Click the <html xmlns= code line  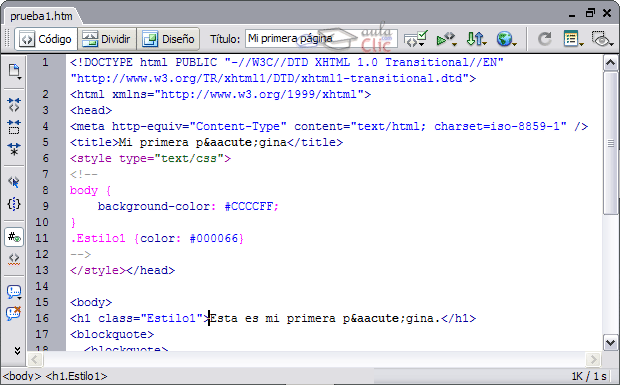(221, 94)
